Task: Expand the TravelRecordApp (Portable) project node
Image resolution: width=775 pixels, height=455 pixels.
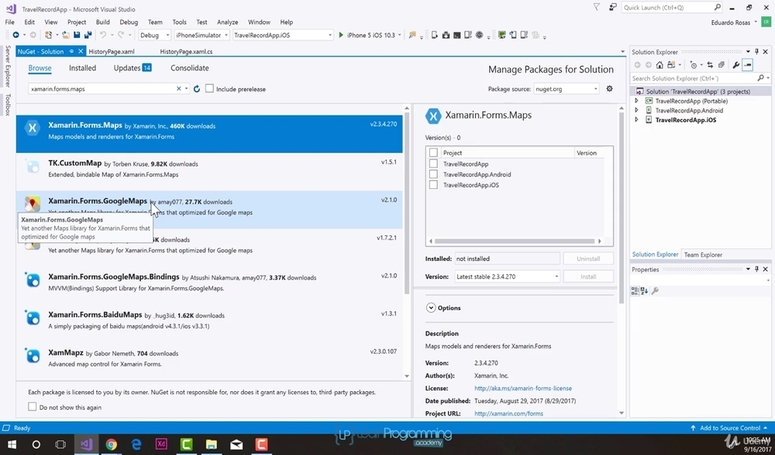Action: coord(637,101)
